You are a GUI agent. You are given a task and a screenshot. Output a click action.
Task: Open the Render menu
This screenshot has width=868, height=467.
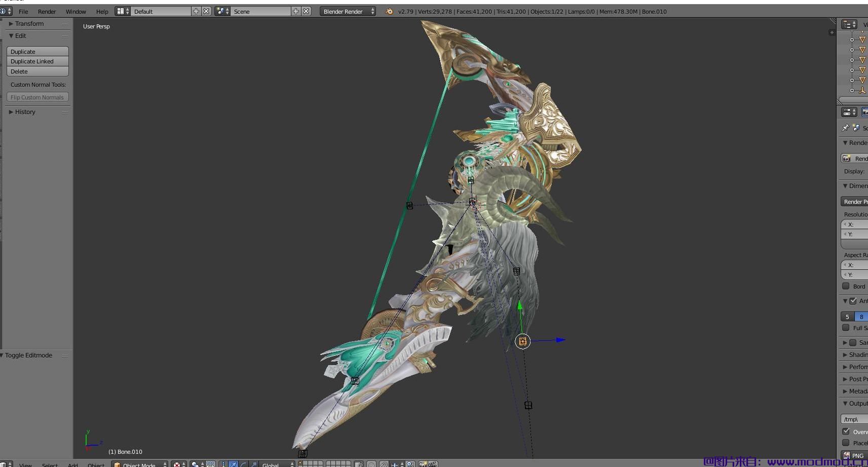point(47,11)
